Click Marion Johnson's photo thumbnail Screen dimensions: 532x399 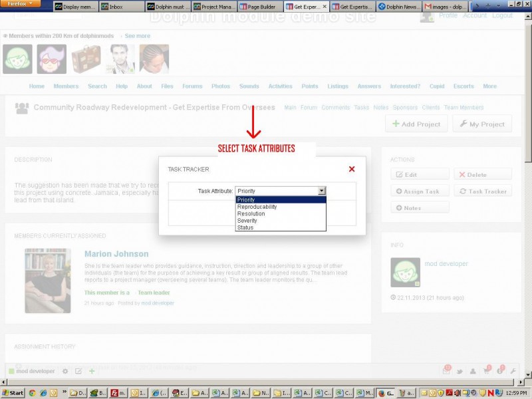click(x=48, y=281)
